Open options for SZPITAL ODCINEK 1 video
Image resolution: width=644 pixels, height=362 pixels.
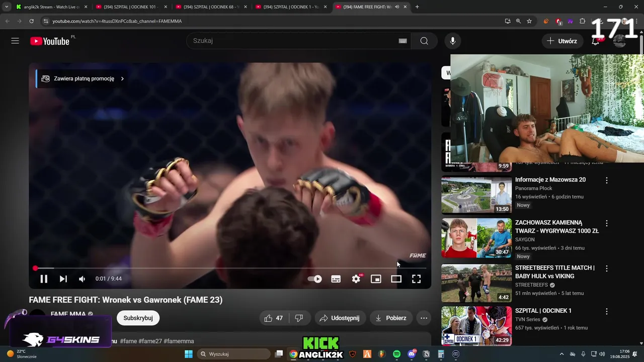click(607, 311)
